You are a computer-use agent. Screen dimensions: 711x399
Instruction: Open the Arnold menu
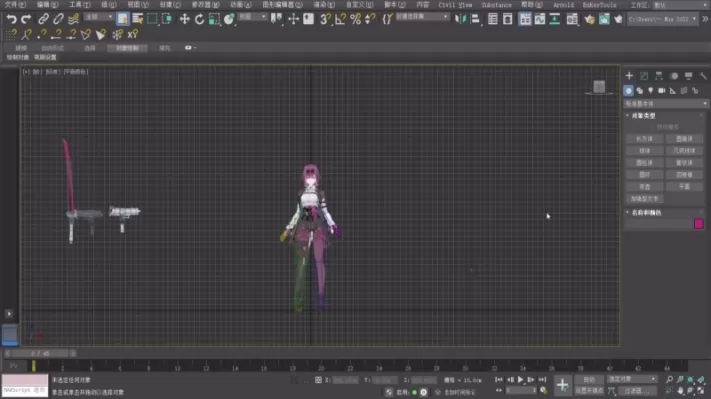pyautogui.click(x=563, y=5)
